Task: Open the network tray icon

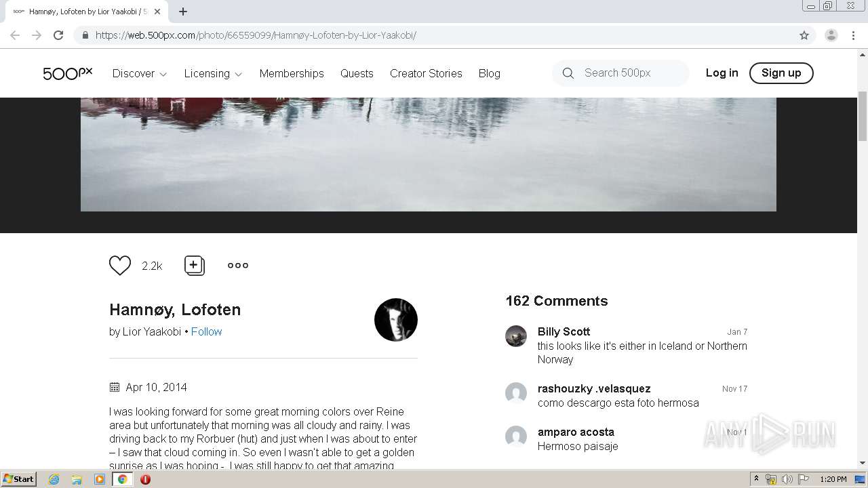Action: [771, 479]
